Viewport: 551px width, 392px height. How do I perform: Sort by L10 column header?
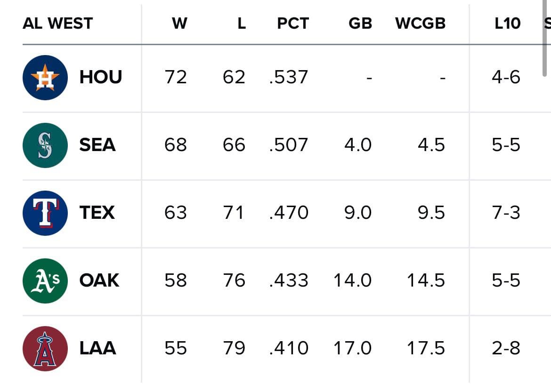[x=507, y=24]
